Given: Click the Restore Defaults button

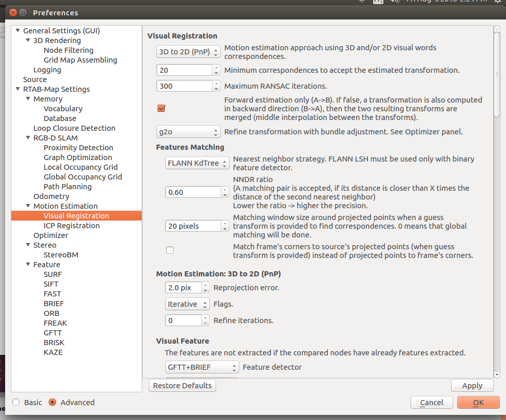Looking at the screenshot, I should [182, 386].
